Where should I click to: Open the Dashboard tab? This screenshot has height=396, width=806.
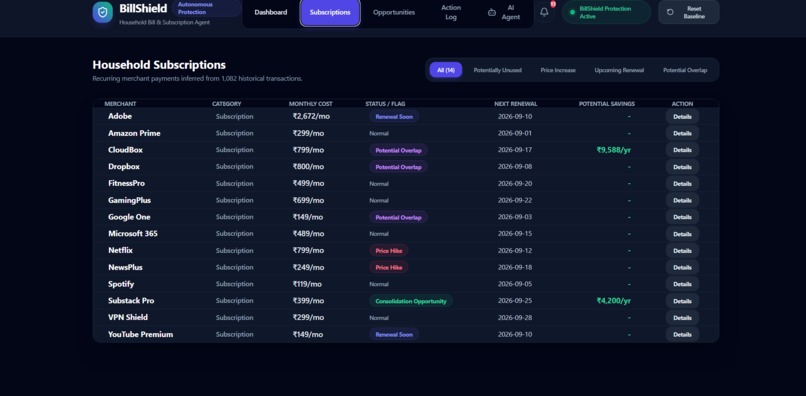(x=271, y=12)
